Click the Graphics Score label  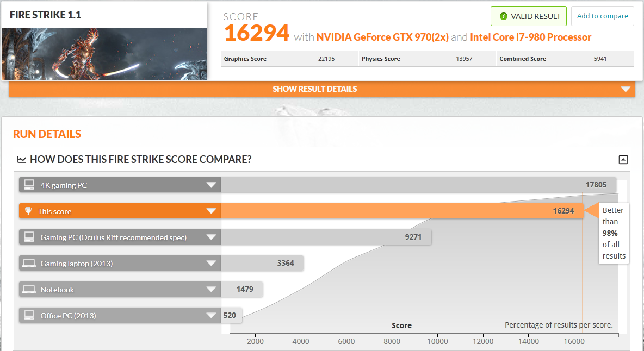245,59
